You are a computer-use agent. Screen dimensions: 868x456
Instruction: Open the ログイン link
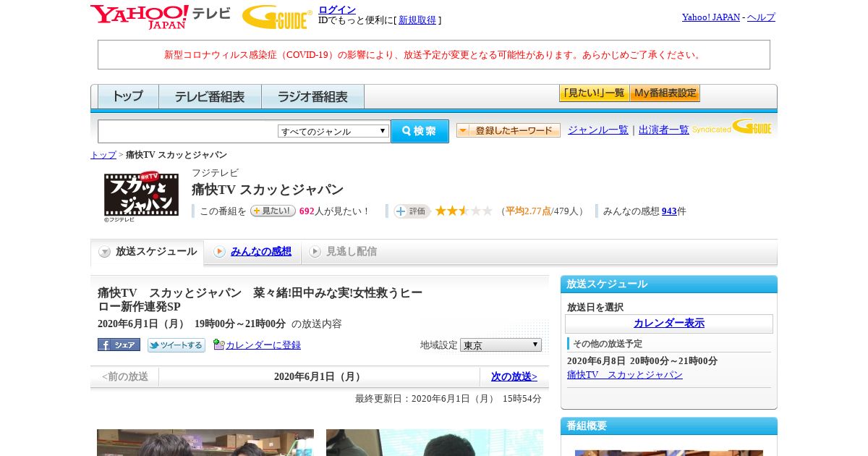337,9
